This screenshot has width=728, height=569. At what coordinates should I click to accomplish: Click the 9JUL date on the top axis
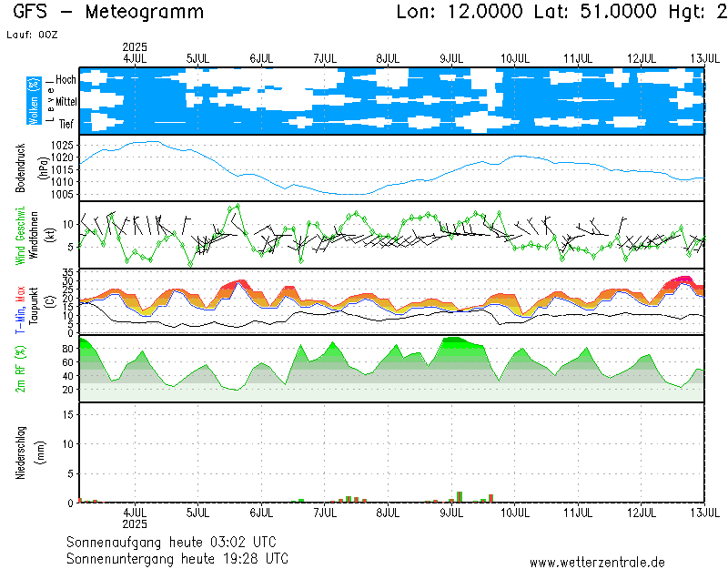[451, 59]
